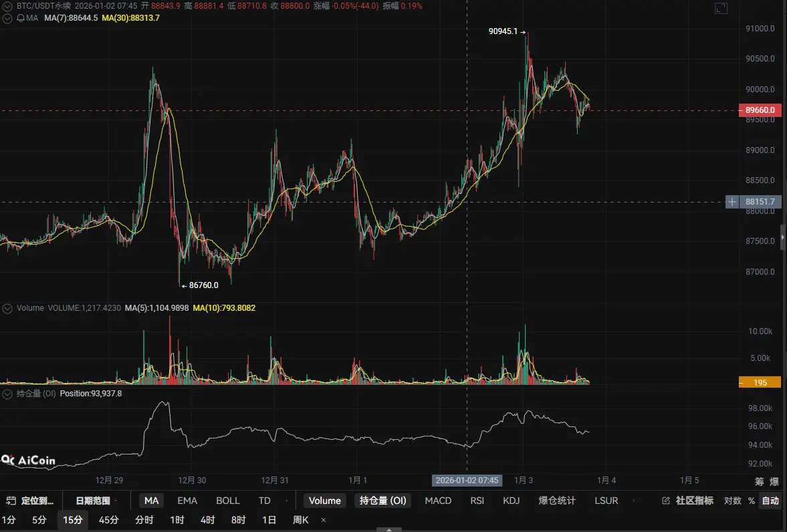Image resolution: width=787 pixels, height=532 pixels.
Task: Switch price axis to 对数 log scale
Action: click(x=732, y=501)
